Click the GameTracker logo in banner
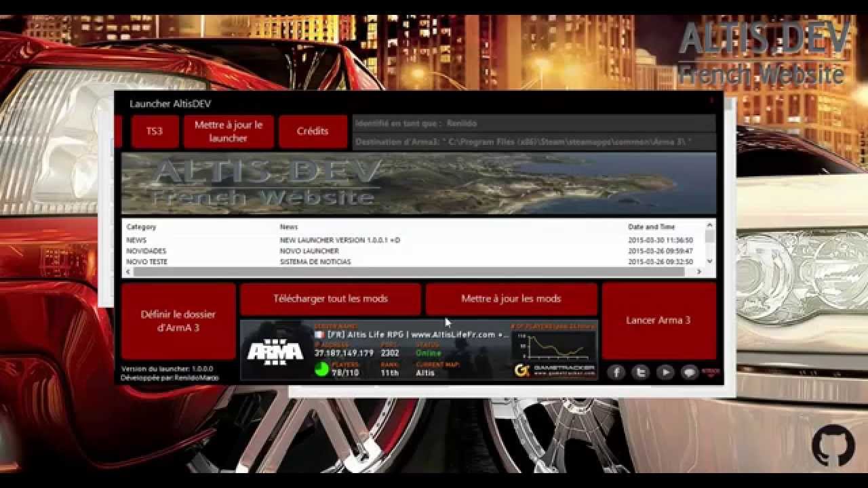The image size is (868, 488). [x=554, y=371]
